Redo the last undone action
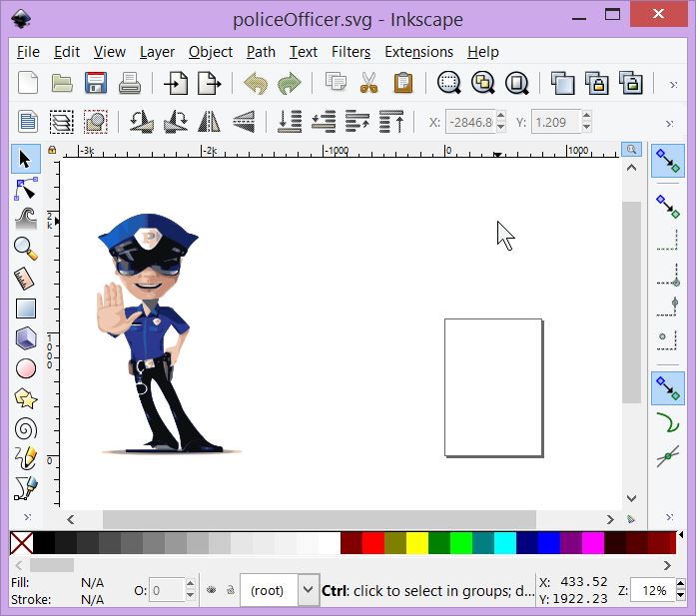Screen dimensions: 696x616 [289, 83]
